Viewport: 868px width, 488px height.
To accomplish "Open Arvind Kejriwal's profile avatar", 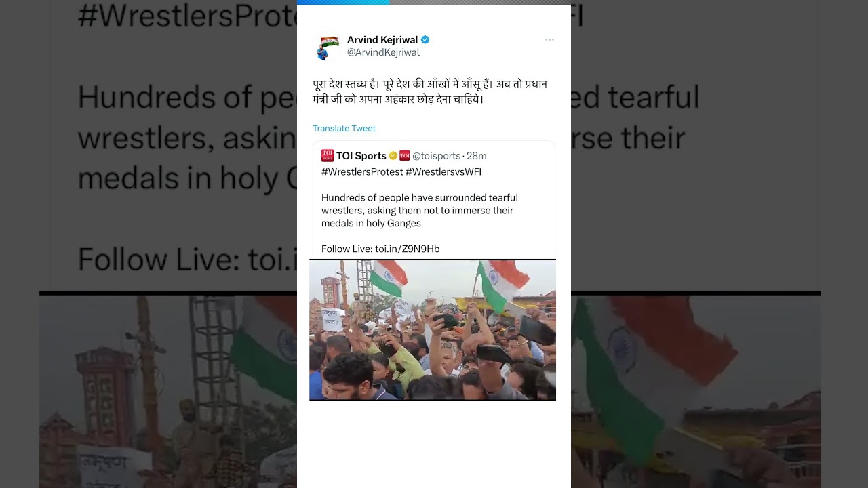I will point(327,47).
